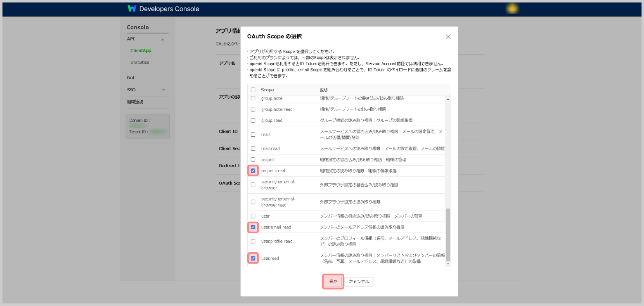Uncheck the user.read scope checkbox
This screenshot has width=644, height=306.
(253, 259)
